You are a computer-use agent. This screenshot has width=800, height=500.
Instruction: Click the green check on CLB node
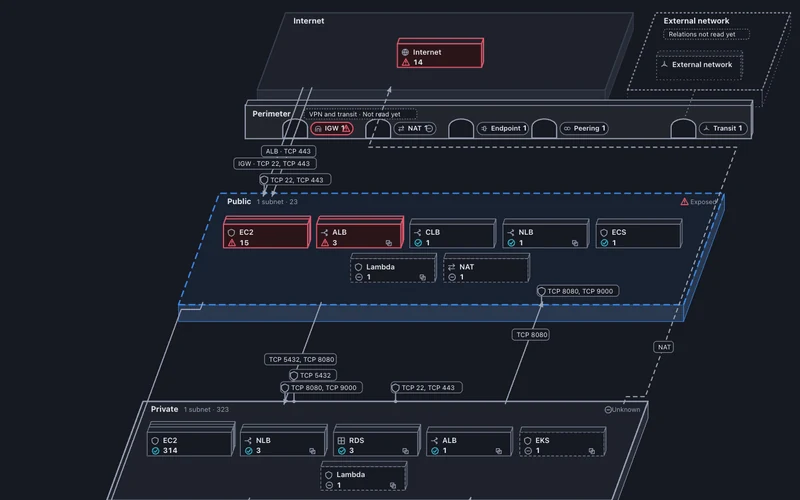click(x=418, y=243)
